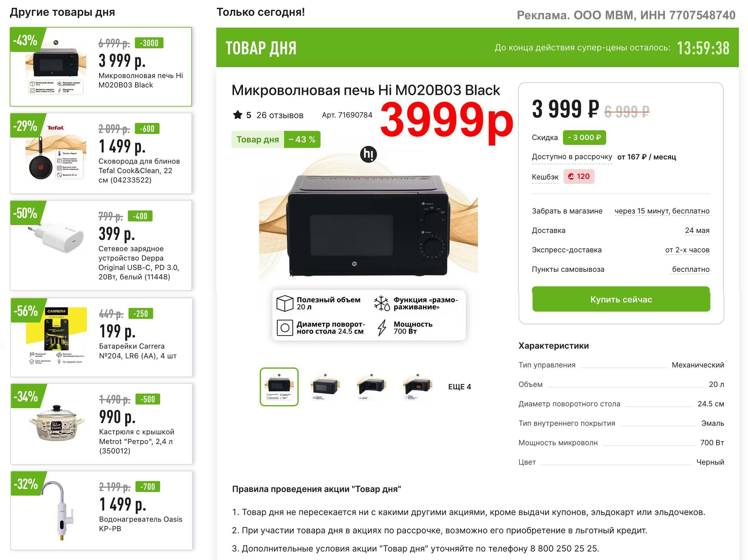Select thumbnail of open microwave with food

[418, 387]
